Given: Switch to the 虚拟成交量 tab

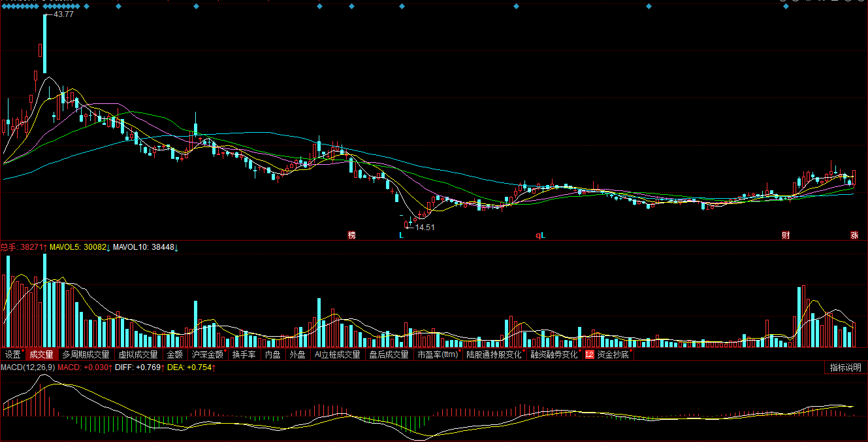Looking at the screenshot, I should point(138,354).
